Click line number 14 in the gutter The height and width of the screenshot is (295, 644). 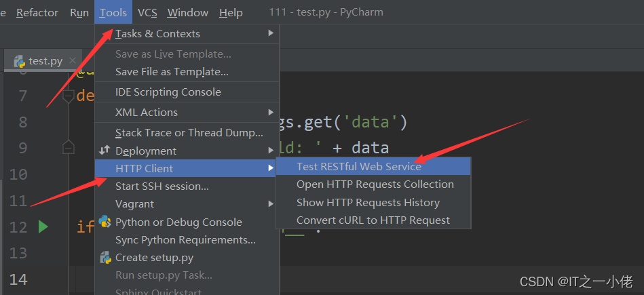click(18, 279)
